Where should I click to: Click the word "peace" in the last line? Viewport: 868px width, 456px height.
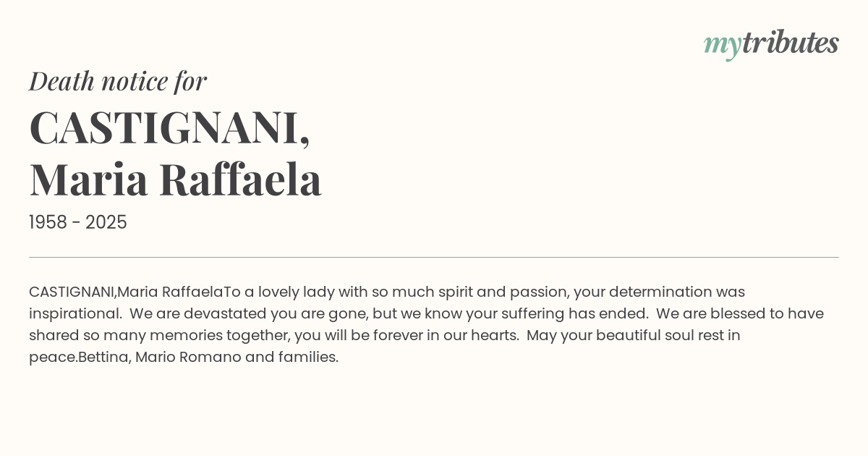52,357
